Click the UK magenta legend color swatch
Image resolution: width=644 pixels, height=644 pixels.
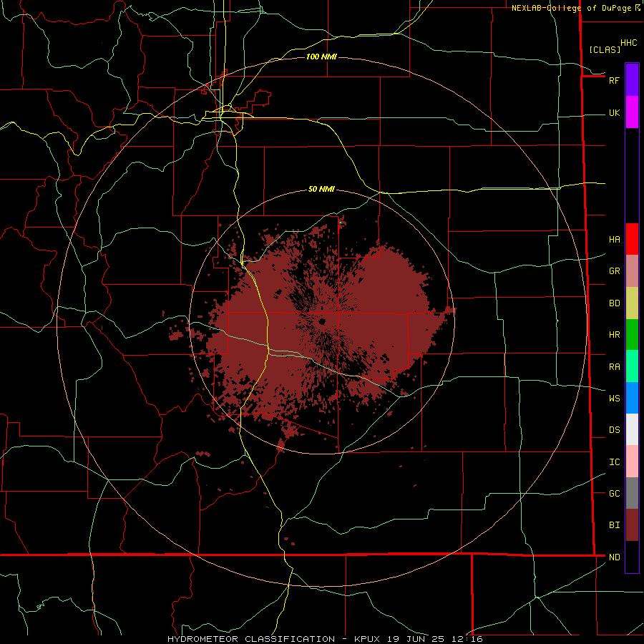(x=632, y=112)
